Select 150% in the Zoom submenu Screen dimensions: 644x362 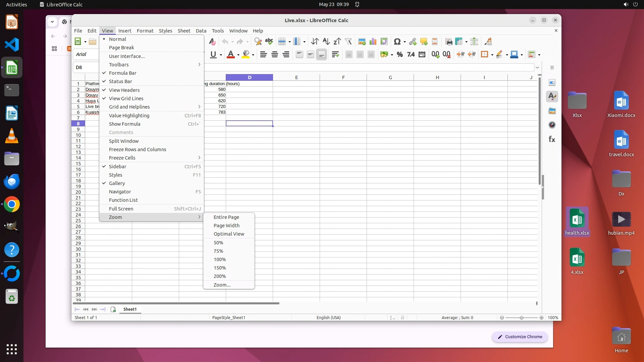pyautogui.click(x=220, y=268)
